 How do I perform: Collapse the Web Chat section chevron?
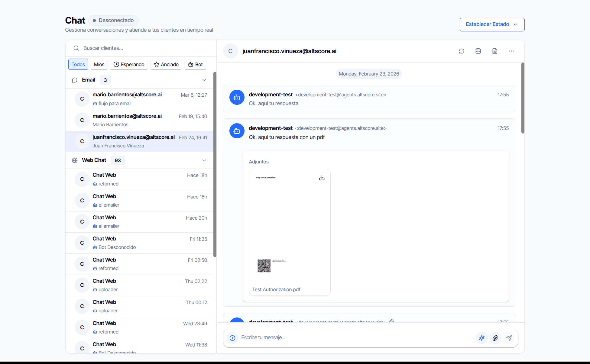(x=204, y=160)
